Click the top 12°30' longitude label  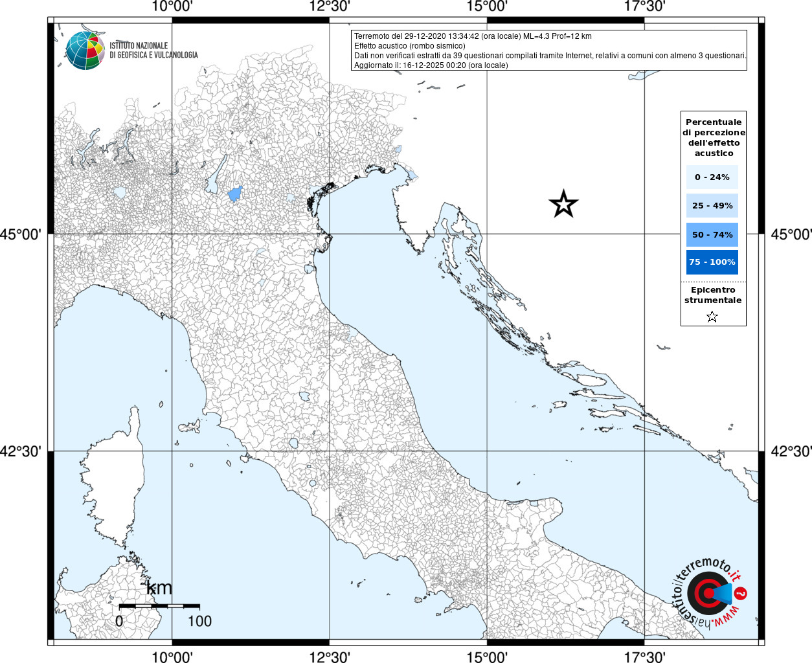[x=330, y=6]
